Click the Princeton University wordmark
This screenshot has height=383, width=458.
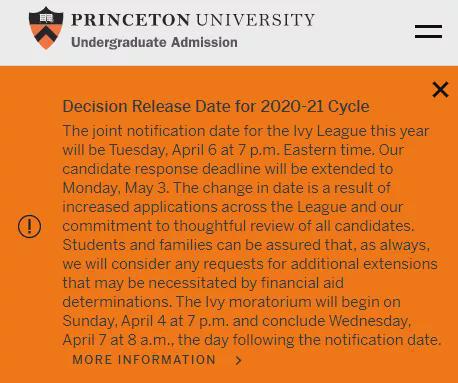[x=193, y=20]
